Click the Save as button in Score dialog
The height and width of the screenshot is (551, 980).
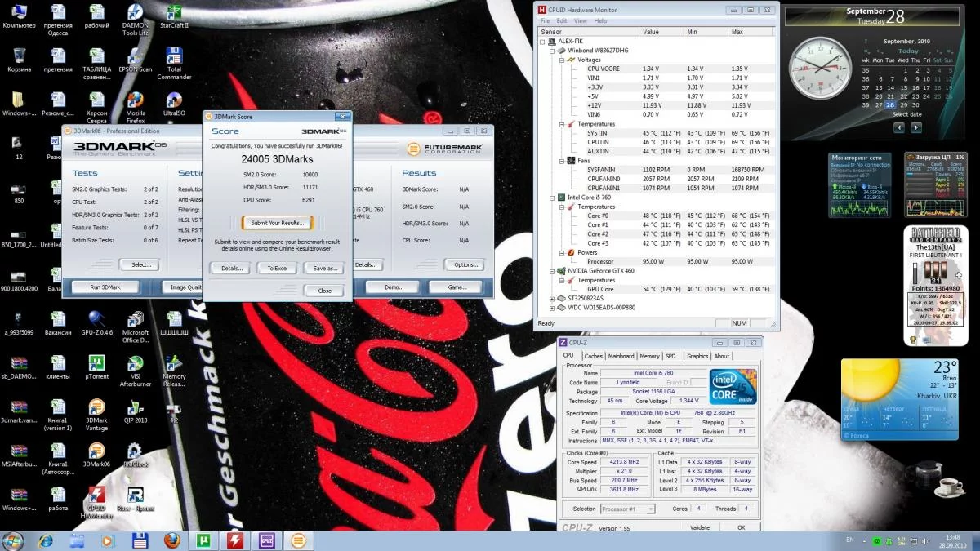pyautogui.click(x=324, y=268)
